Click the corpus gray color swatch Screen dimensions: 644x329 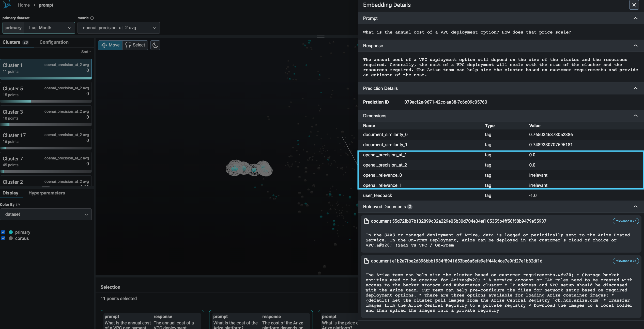11,238
